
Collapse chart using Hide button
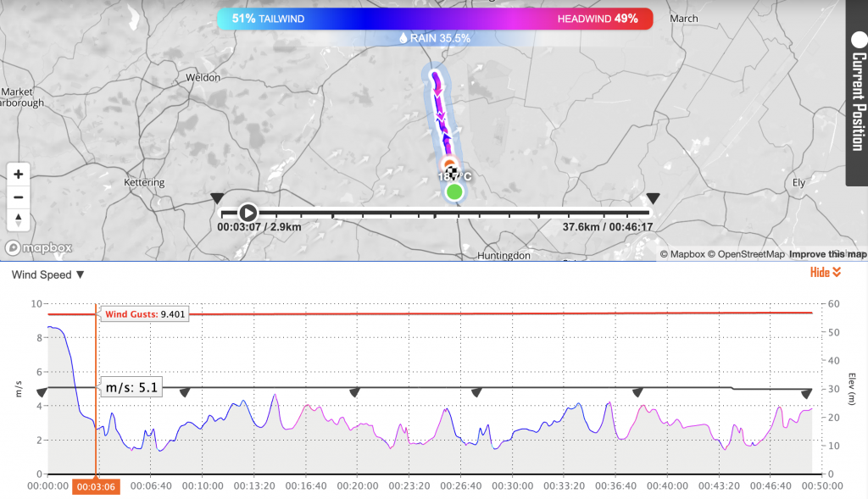(825, 272)
